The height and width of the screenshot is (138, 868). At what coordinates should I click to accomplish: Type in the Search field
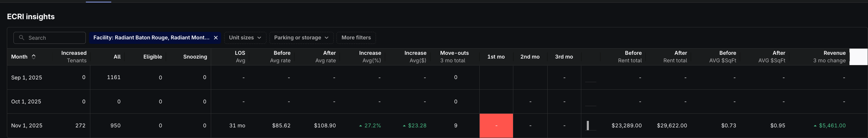pos(55,38)
